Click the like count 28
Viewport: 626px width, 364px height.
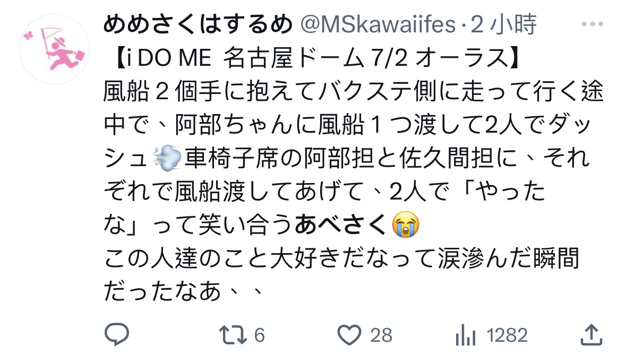[381, 335]
